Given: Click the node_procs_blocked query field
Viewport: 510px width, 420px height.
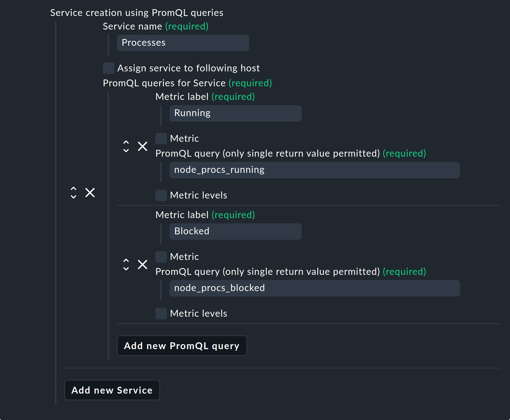Looking at the screenshot, I should [x=314, y=288].
